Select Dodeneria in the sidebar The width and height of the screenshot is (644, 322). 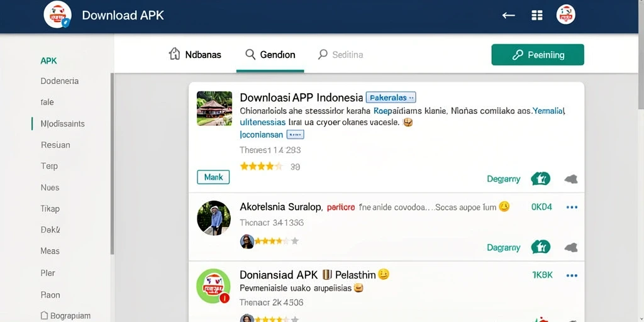point(60,81)
